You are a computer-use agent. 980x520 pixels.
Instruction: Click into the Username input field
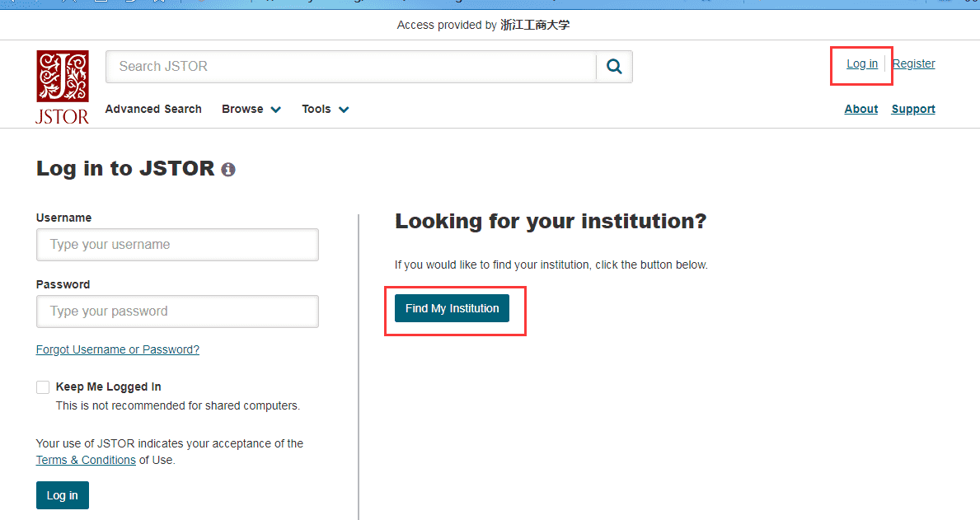coord(177,245)
